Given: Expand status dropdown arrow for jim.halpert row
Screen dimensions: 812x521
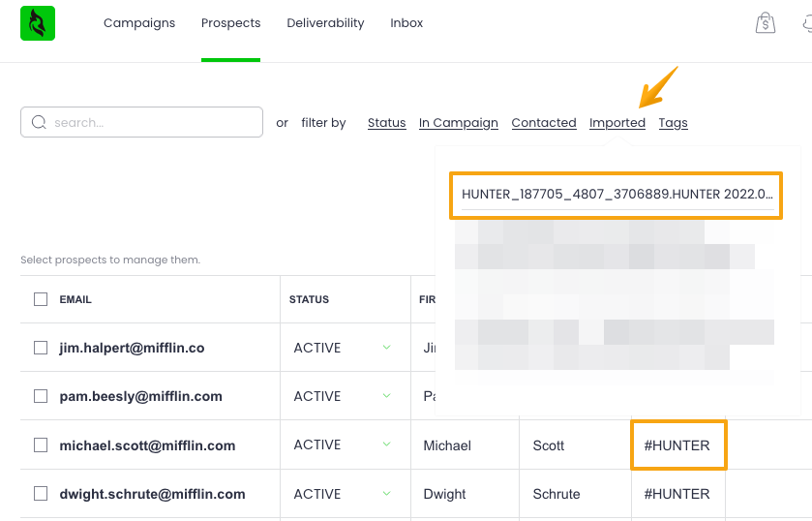Looking at the screenshot, I should point(386,348).
